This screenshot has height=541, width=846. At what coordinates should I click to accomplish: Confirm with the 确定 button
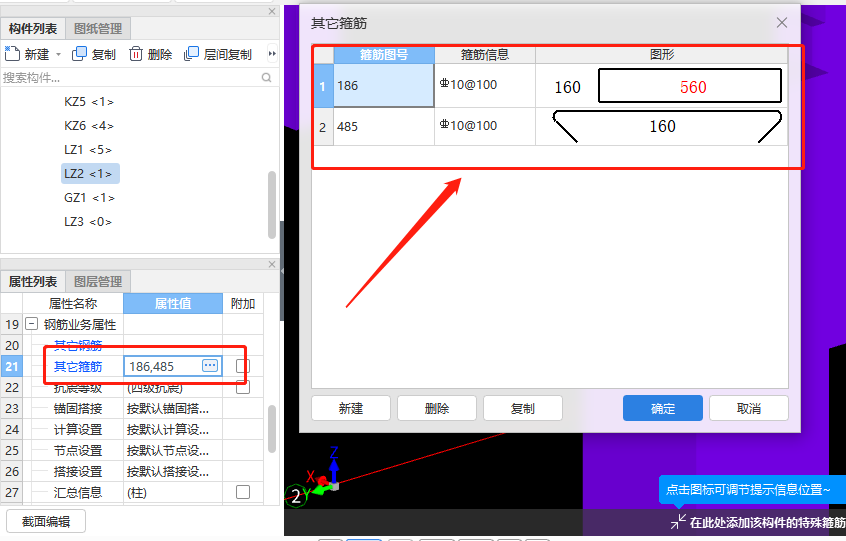(663, 408)
